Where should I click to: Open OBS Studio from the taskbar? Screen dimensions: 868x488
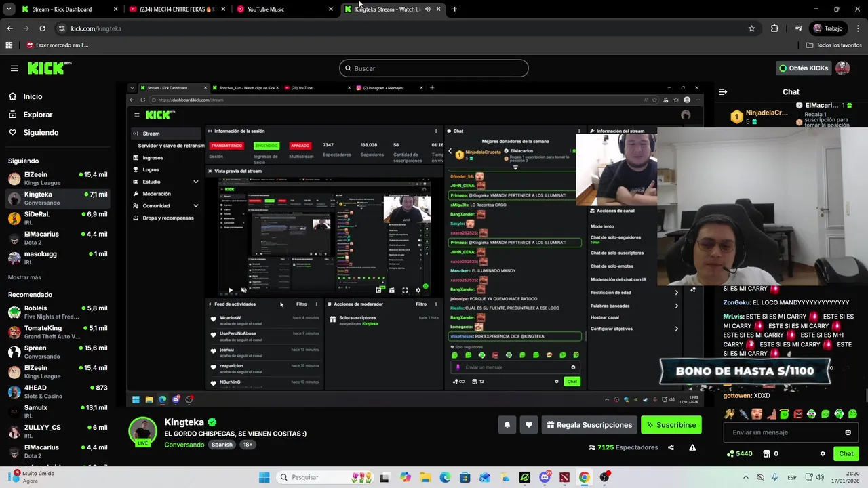click(x=604, y=477)
